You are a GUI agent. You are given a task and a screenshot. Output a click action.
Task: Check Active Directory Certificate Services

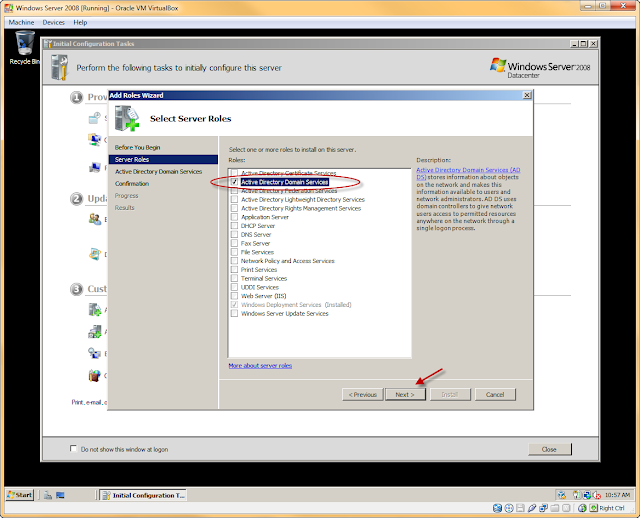234,173
